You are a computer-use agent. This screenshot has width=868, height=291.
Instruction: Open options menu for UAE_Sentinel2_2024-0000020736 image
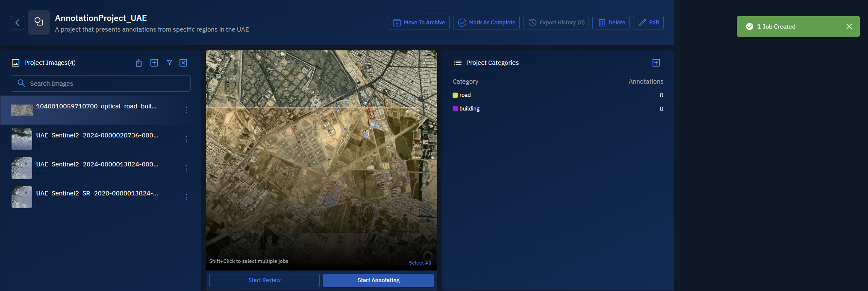point(187,139)
